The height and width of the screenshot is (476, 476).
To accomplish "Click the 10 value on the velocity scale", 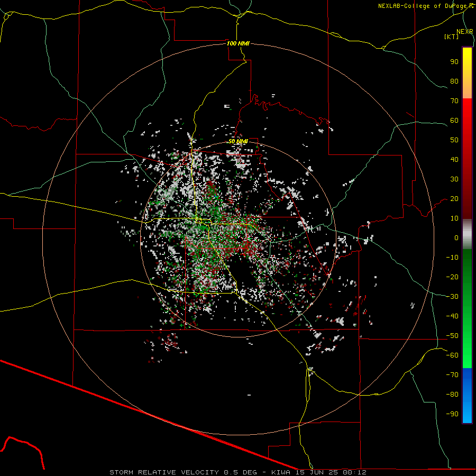I will (454, 218).
